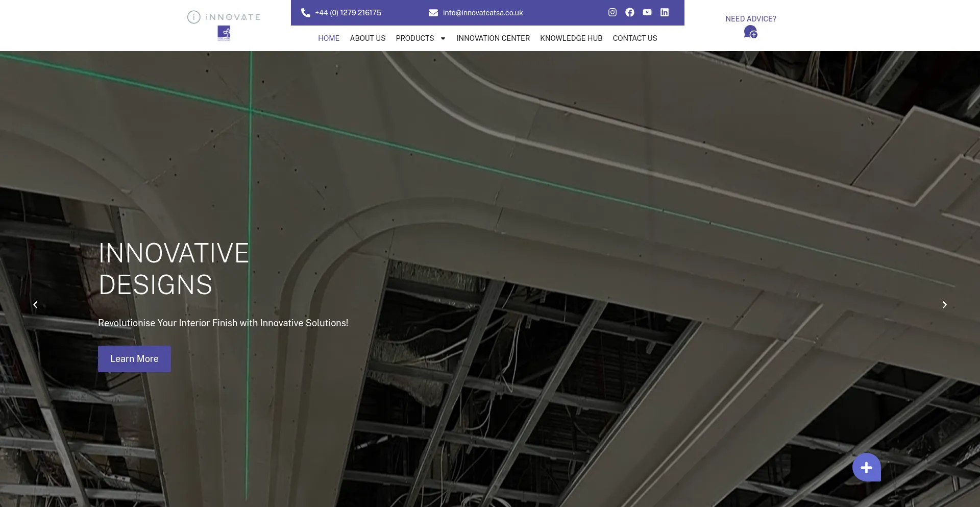
Task: Go to Contact Us page
Action: coord(635,38)
